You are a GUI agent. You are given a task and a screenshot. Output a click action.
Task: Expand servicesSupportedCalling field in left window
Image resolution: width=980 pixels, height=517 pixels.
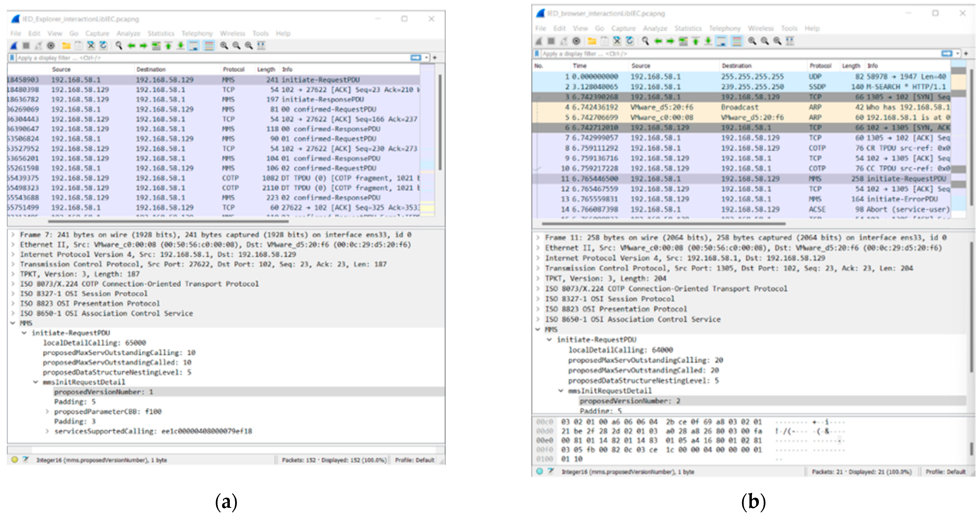coord(47,431)
